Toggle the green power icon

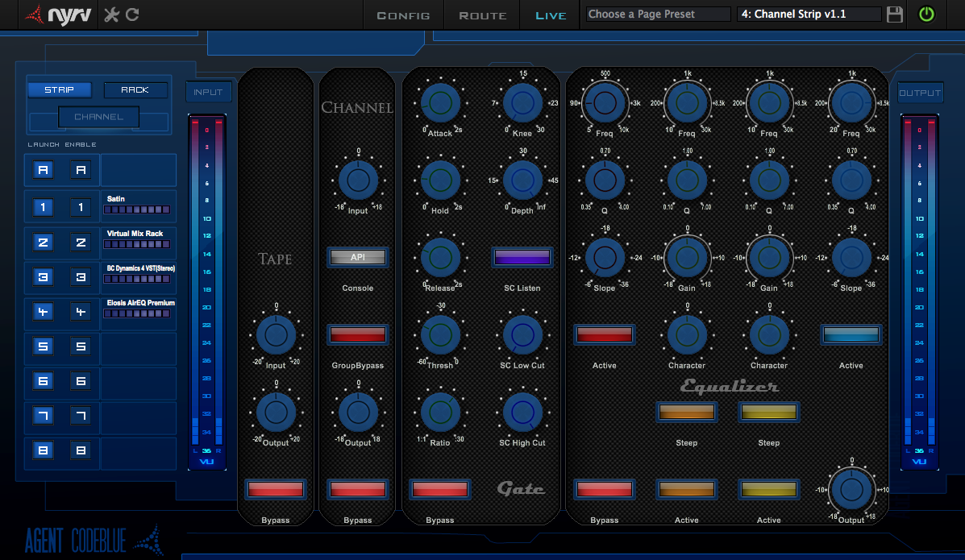926,15
